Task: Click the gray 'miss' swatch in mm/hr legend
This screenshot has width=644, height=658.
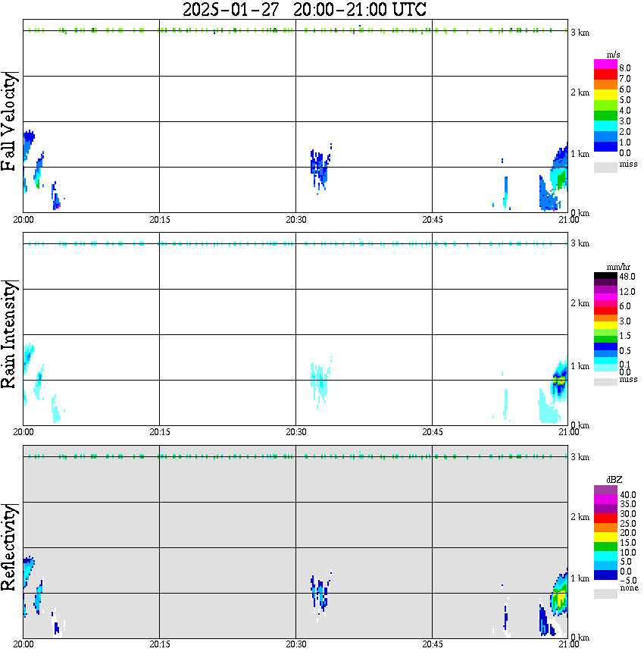Action: 605,382
